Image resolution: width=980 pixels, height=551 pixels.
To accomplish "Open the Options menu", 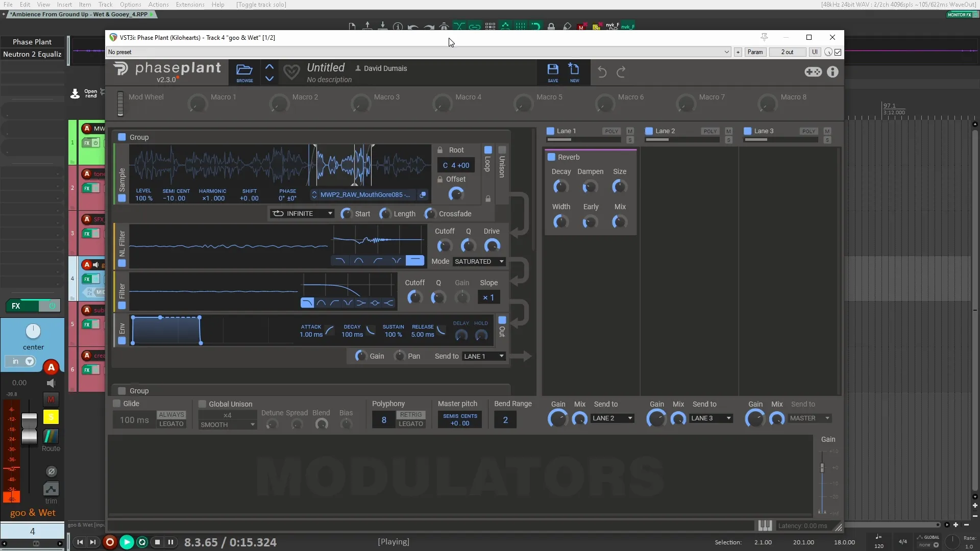I will 131,5.
